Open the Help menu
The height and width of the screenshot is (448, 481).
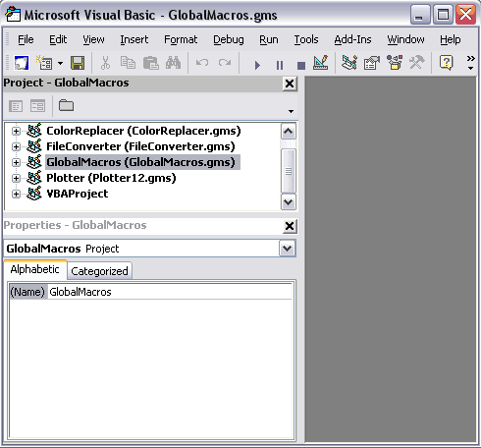click(451, 39)
